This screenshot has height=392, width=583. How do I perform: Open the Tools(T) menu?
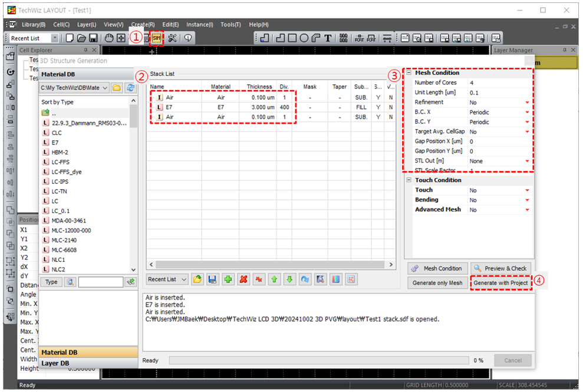(230, 25)
